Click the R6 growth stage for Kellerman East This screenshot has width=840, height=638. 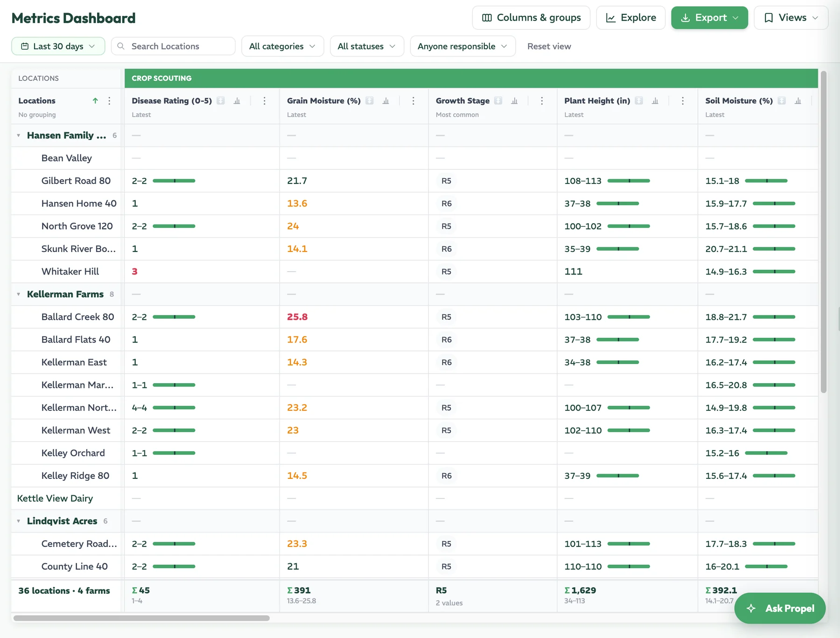(447, 362)
